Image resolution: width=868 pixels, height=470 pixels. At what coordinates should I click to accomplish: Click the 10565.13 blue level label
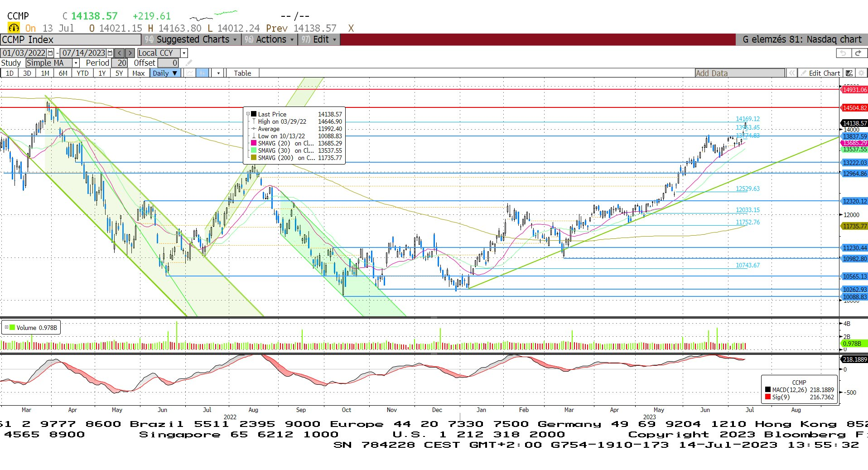coord(854,276)
